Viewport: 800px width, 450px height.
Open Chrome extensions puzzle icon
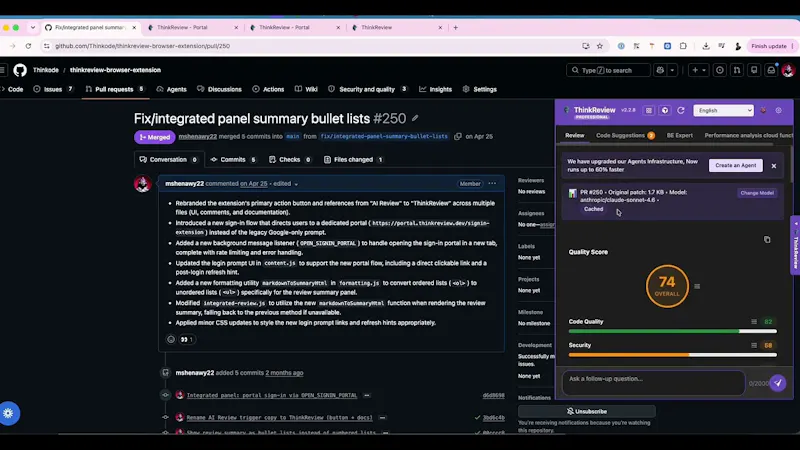(683, 46)
